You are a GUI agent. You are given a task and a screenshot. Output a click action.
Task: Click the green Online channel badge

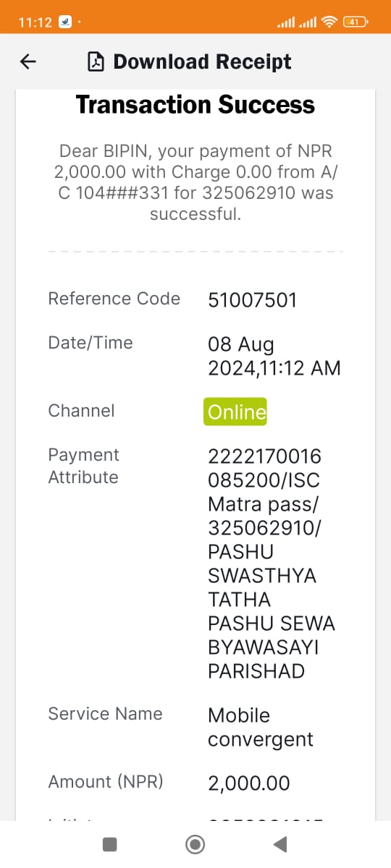coord(235,412)
